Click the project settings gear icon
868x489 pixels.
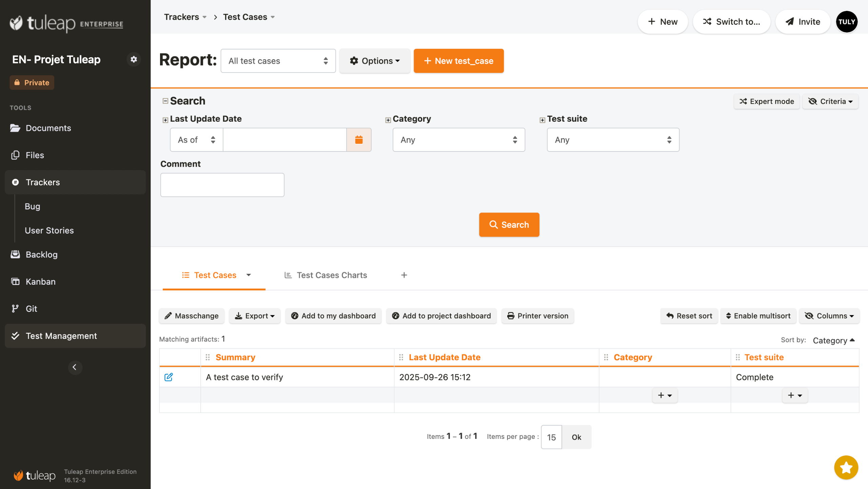pos(134,59)
